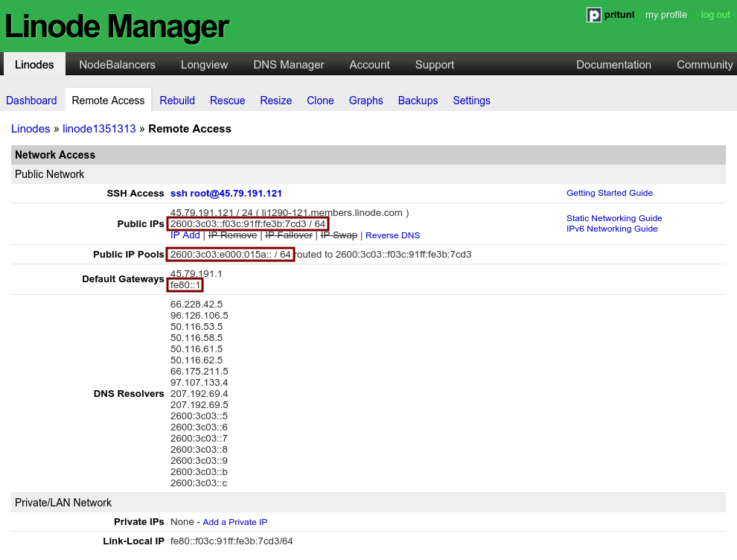The image size is (737, 560).
Task: Click the Private/LAN Network section header
Action: [368, 503]
